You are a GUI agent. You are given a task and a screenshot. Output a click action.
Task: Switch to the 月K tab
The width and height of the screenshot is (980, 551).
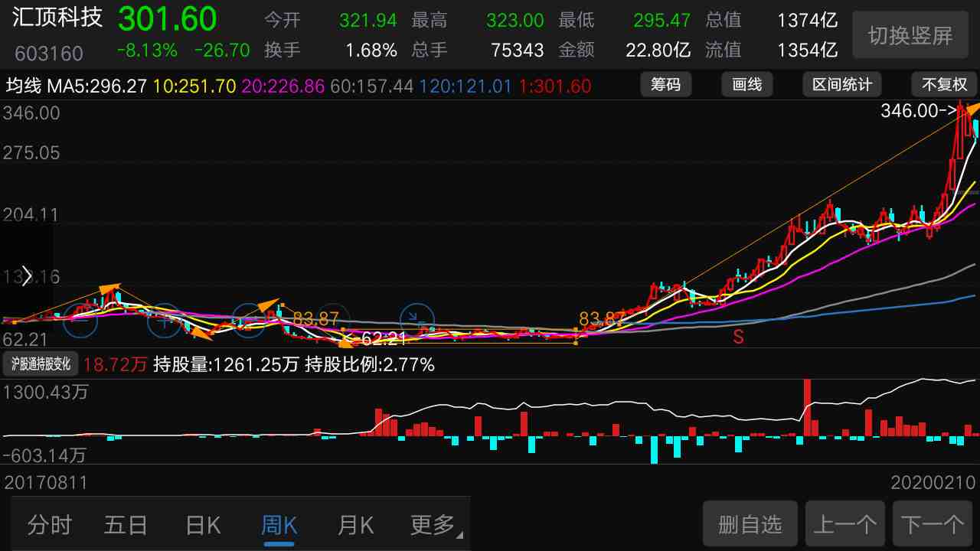click(x=356, y=525)
